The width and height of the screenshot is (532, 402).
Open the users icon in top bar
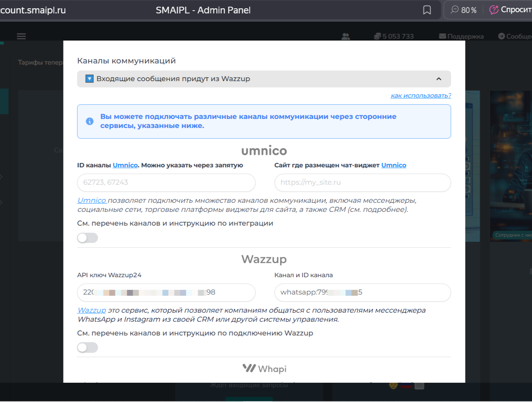click(346, 36)
